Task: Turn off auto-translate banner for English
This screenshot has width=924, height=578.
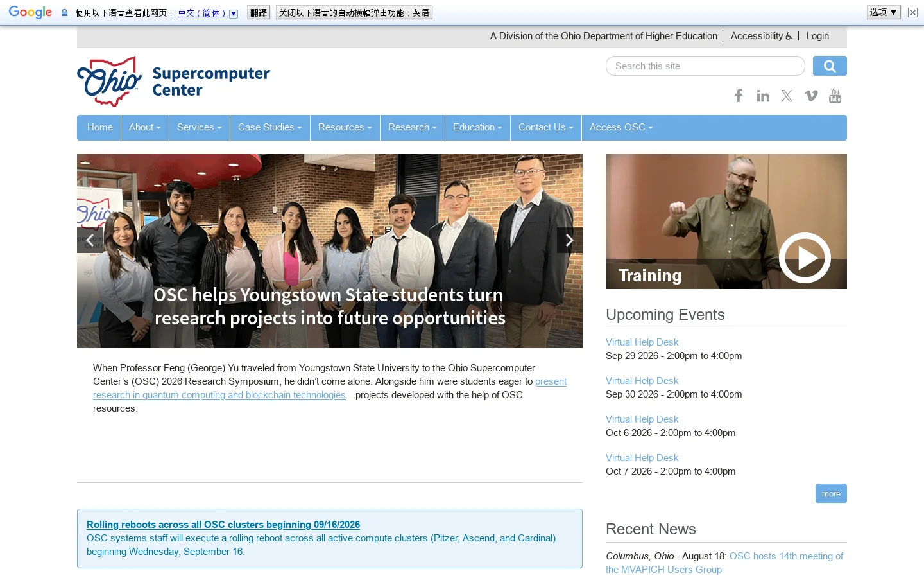Action: tap(354, 12)
